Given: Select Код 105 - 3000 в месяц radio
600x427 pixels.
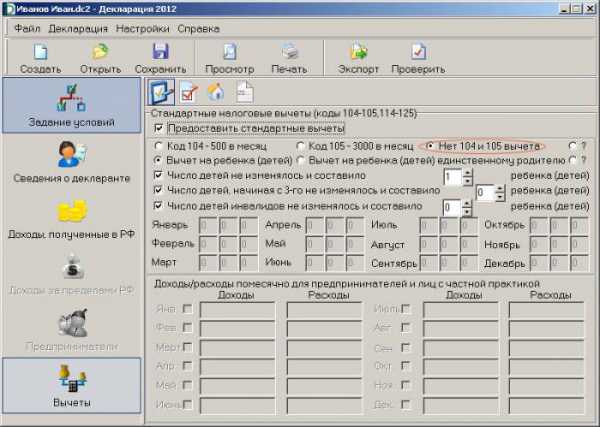Looking at the screenshot, I should (301, 146).
